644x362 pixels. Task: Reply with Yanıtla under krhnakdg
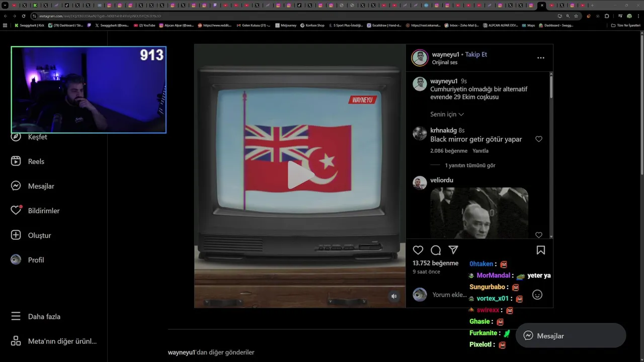click(480, 151)
